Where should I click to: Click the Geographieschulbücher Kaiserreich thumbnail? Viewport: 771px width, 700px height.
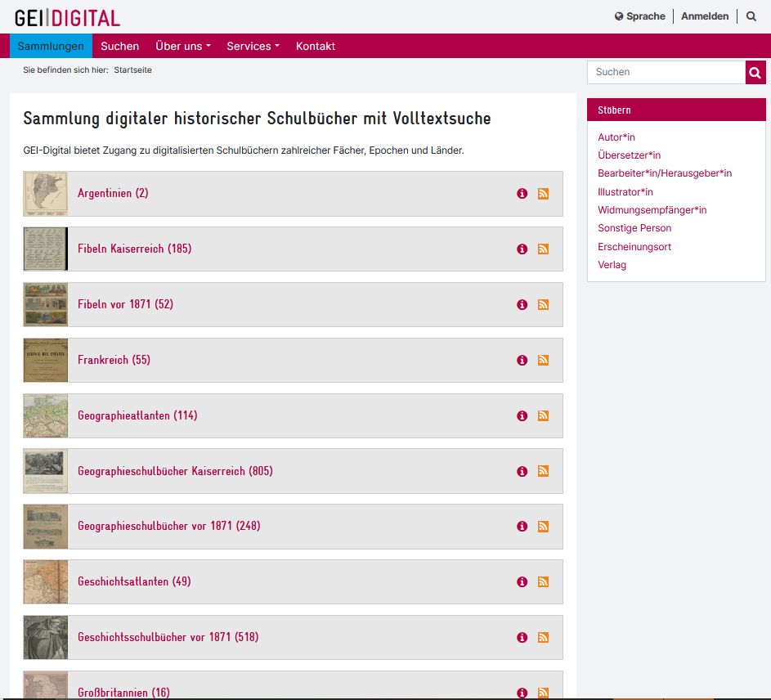[x=45, y=471]
